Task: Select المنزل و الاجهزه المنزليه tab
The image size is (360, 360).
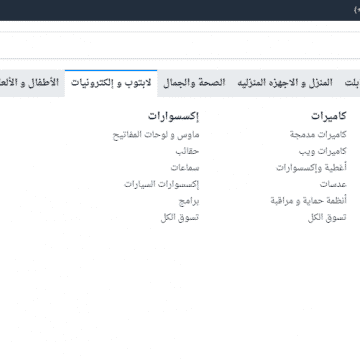Action: (285, 83)
